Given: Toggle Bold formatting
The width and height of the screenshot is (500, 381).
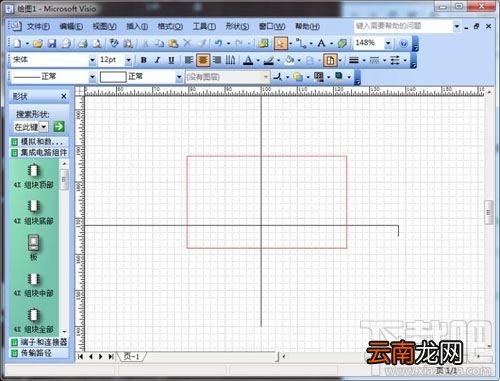Looking at the screenshot, I should 144,60.
